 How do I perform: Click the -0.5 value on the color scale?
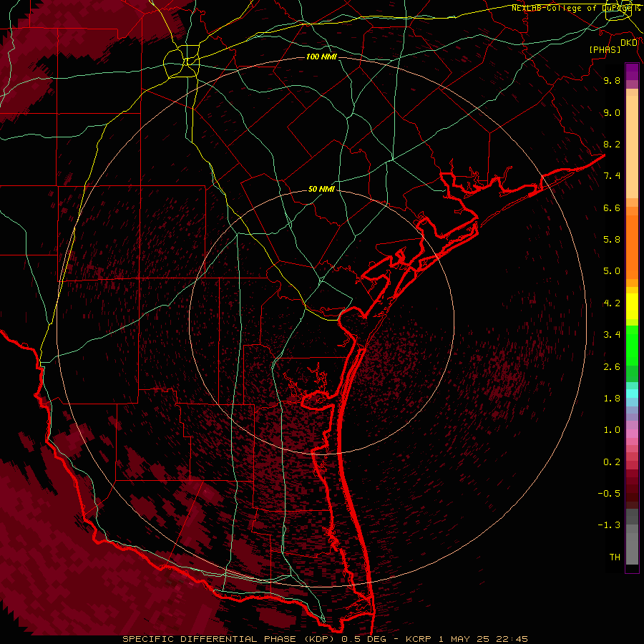(x=609, y=493)
